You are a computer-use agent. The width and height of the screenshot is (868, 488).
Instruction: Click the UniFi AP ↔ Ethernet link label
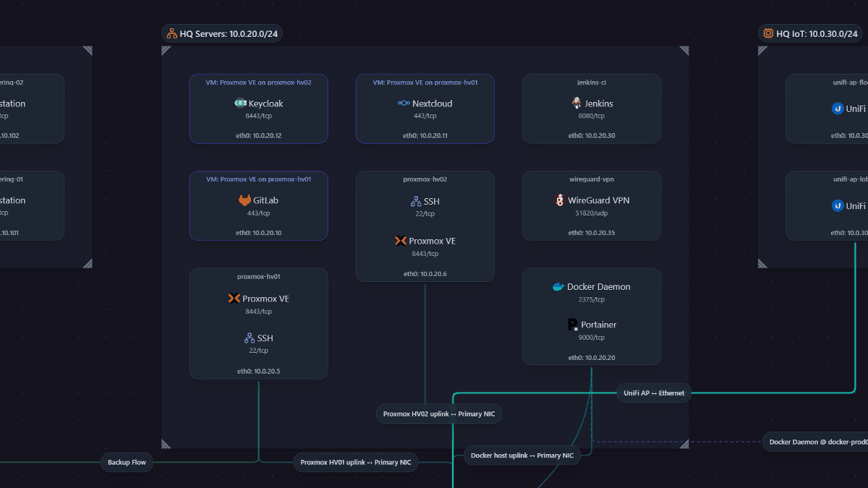(x=653, y=393)
